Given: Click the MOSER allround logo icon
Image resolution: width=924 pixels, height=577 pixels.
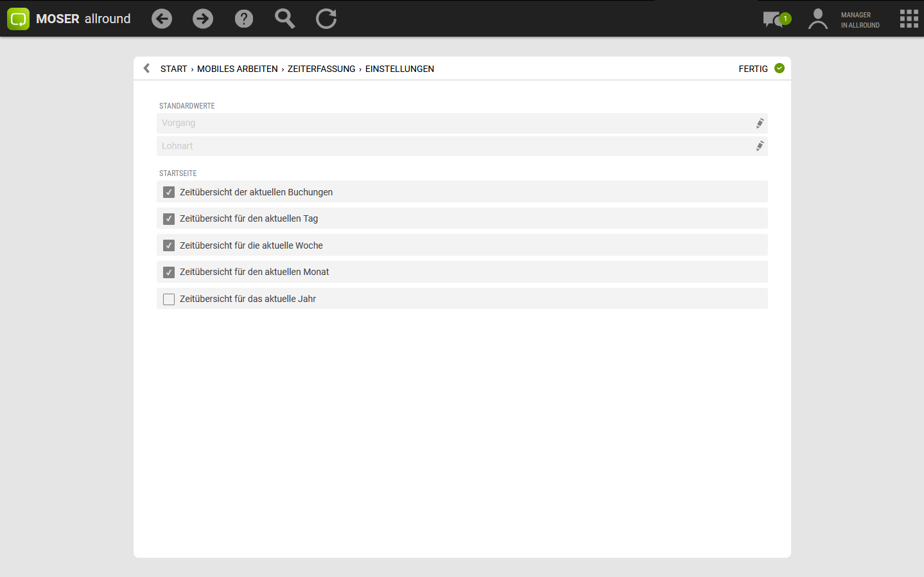Looking at the screenshot, I should pyautogui.click(x=18, y=19).
